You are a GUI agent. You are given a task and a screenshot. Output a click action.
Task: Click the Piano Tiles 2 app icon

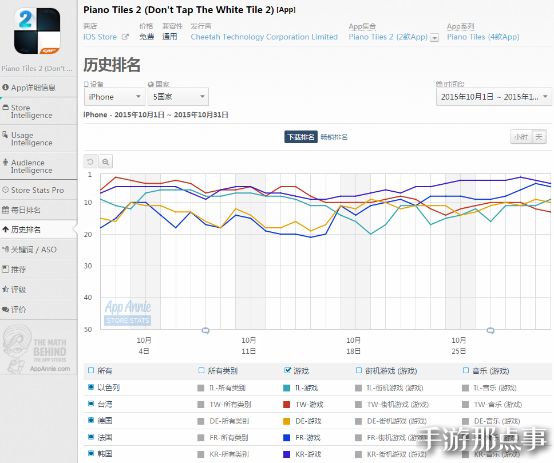(x=37, y=31)
